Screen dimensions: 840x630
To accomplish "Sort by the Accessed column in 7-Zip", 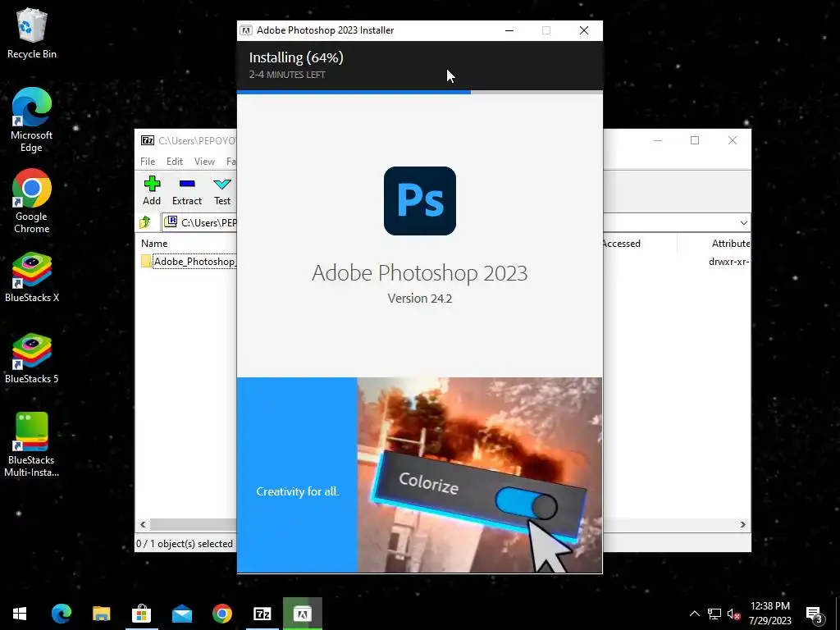I will click(621, 243).
